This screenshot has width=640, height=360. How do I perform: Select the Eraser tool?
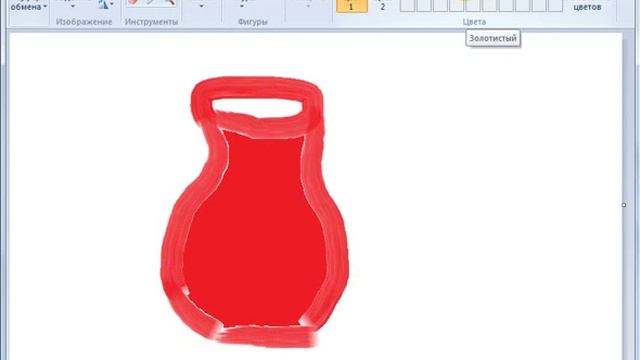point(133,2)
